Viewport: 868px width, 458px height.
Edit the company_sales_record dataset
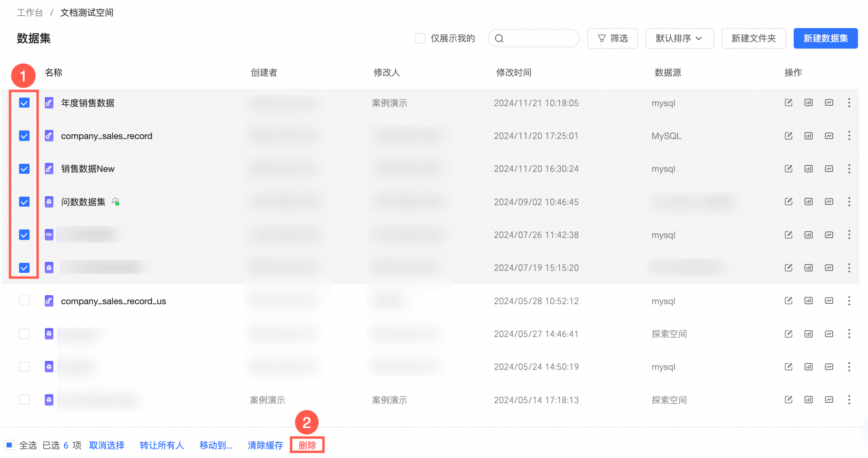click(788, 136)
